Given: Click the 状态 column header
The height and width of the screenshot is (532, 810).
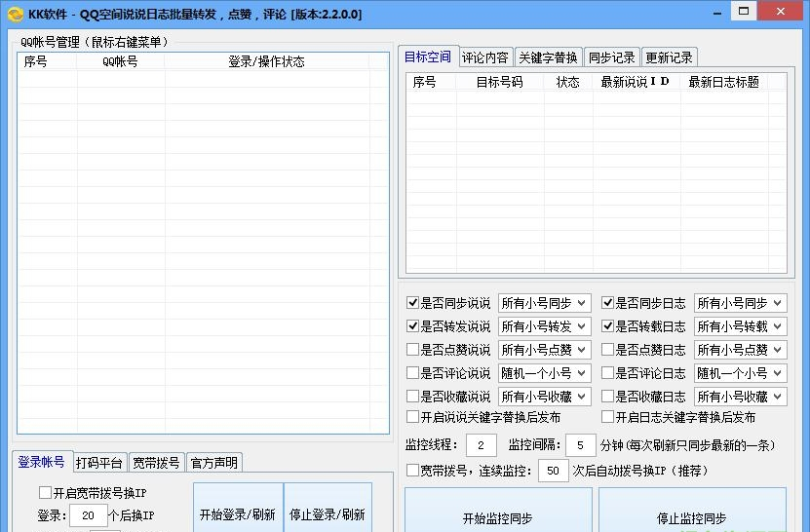Looking at the screenshot, I should [567, 82].
